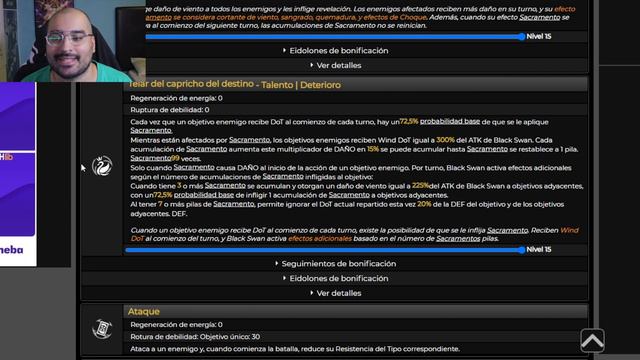Click the streamer webcam overlay
640x360 pixels.
[x=73, y=41]
